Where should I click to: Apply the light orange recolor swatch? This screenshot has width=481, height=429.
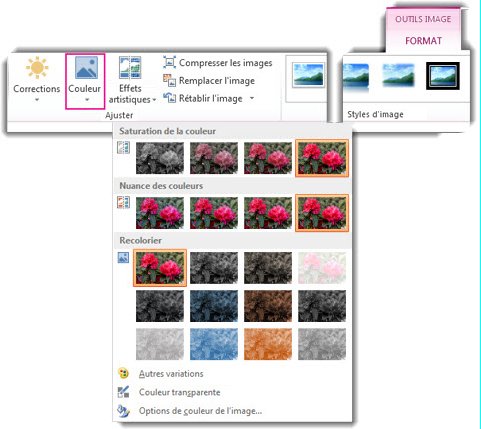268,344
